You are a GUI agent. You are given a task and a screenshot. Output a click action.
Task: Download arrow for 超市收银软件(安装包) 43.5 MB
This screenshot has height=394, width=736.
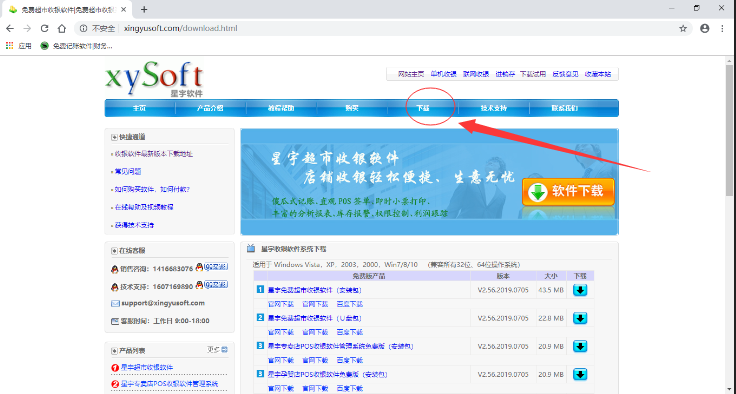[x=580, y=290]
